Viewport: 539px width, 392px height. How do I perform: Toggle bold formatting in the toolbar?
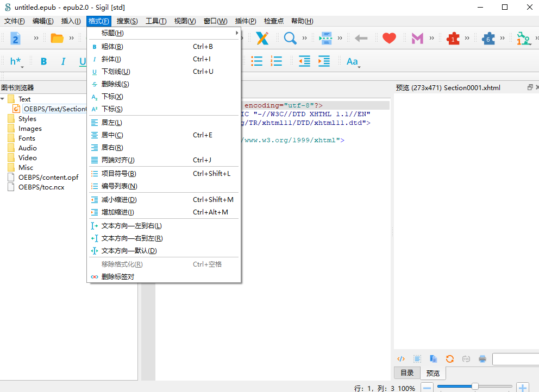[x=43, y=61]
